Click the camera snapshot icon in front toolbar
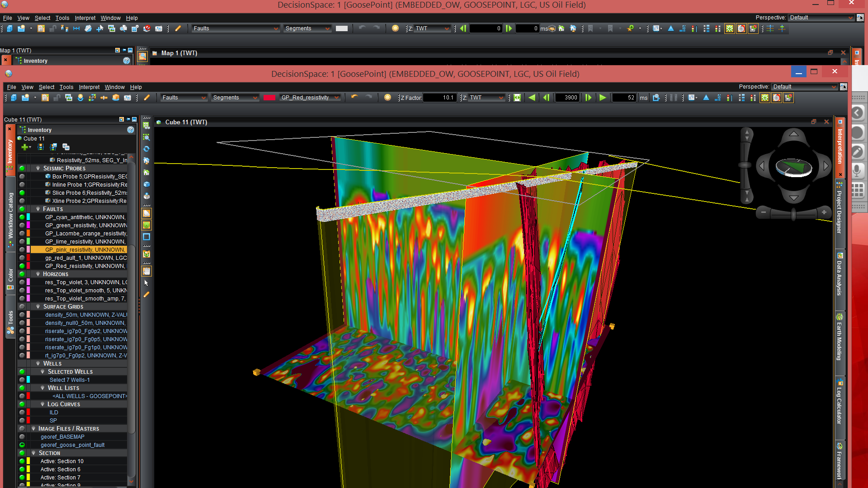868x488 pixels. coord(127,98)
